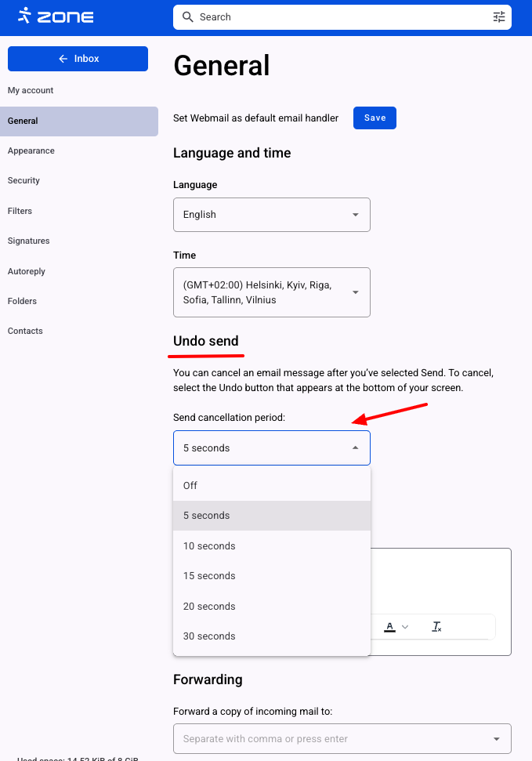Click the clear formatting icon
Viewport: 532px width, 761px height.
click(x=437, y=627)
